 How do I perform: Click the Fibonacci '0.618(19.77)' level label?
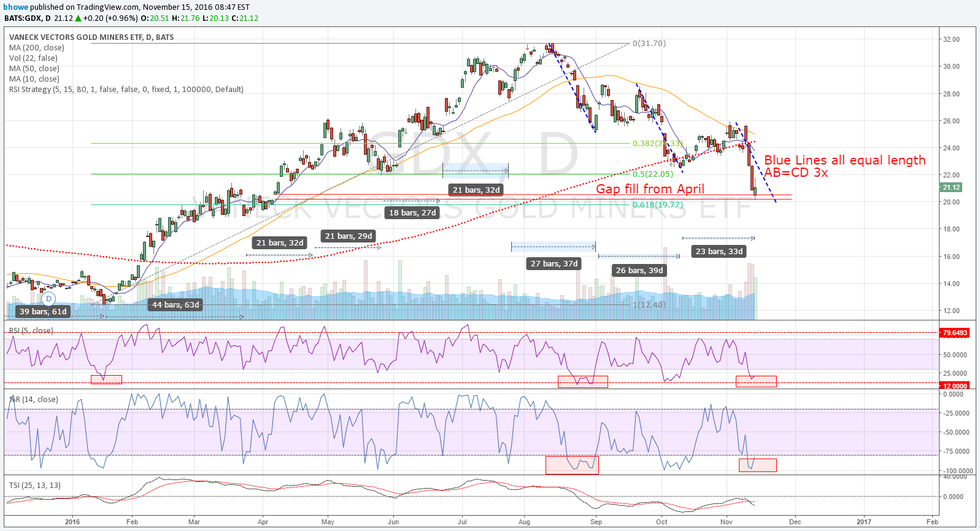[x=658, y=205]
